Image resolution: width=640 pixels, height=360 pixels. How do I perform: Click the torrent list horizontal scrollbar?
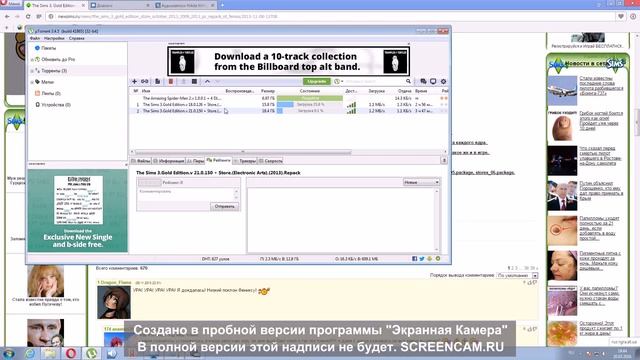click(243, 153)
